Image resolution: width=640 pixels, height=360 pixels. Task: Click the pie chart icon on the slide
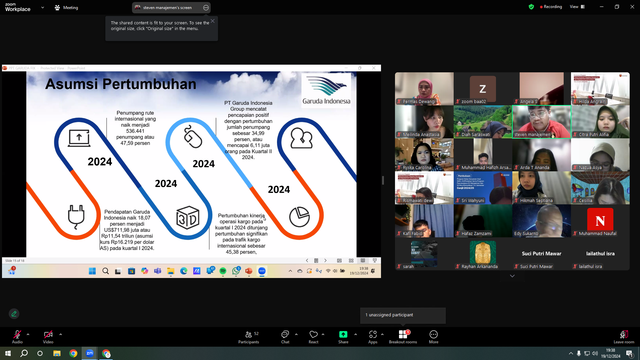299,216
